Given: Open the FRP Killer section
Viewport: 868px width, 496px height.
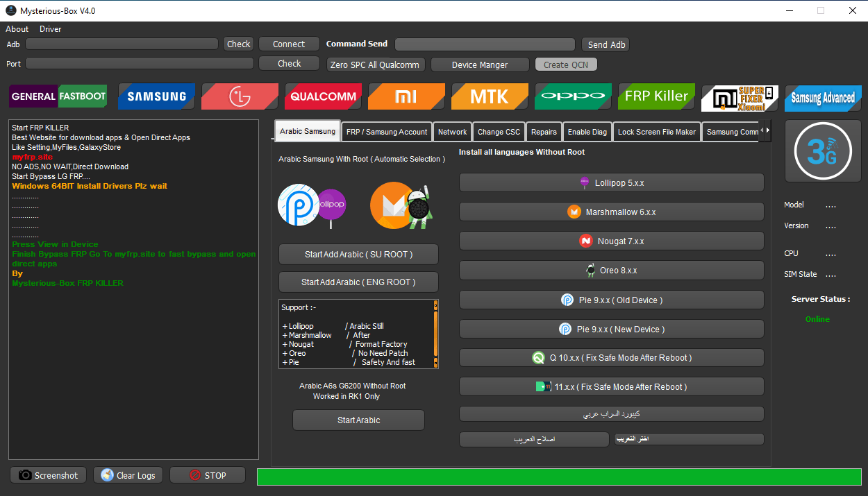Looking at the screenshot, I should (656, 96).
